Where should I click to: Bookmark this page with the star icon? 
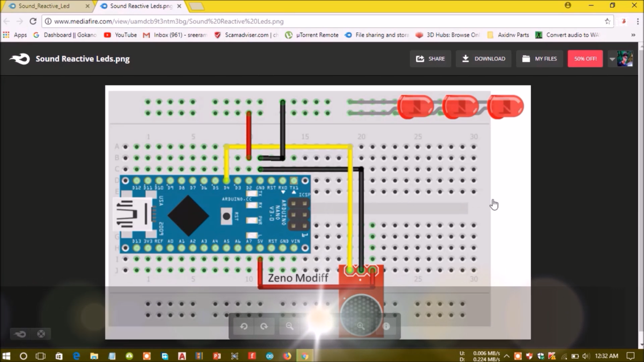coord(607,22)
